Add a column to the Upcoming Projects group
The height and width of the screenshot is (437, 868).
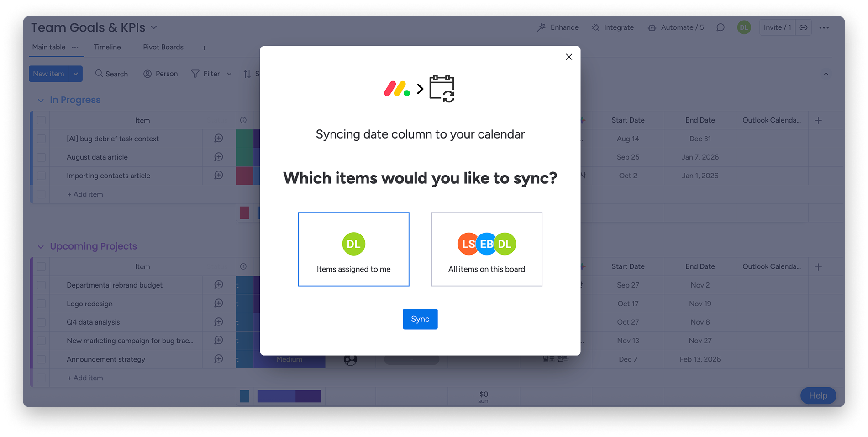[x=818, y=266]
